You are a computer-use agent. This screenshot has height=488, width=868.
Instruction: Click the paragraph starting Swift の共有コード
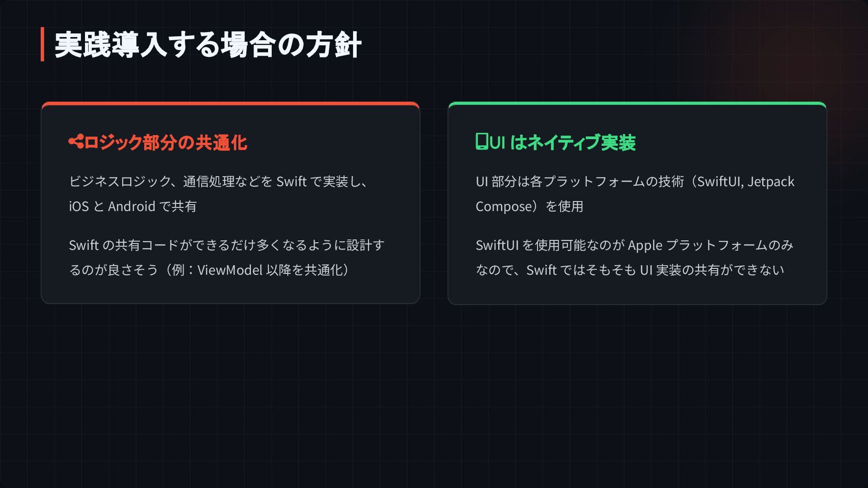point(226,245)
